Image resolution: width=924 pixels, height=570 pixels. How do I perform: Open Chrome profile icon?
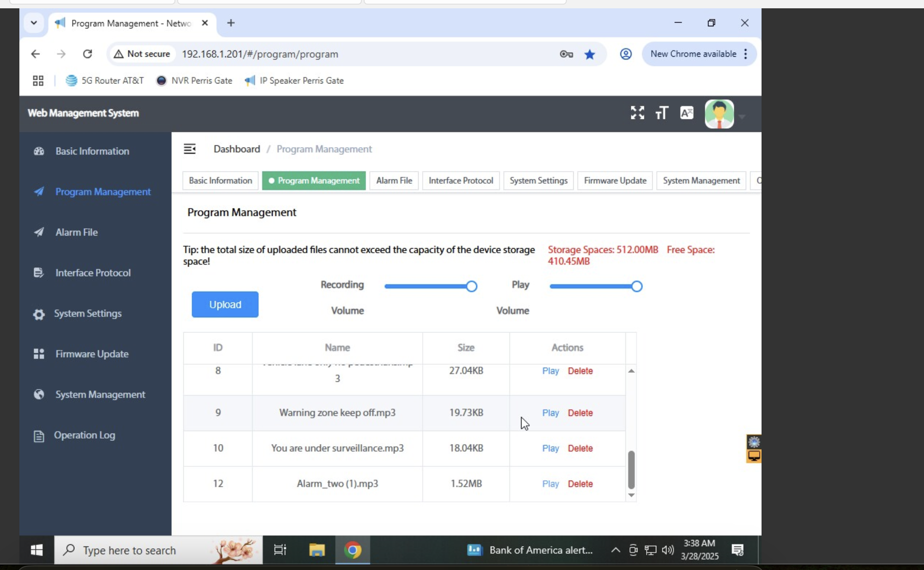[x=625, y=54]
